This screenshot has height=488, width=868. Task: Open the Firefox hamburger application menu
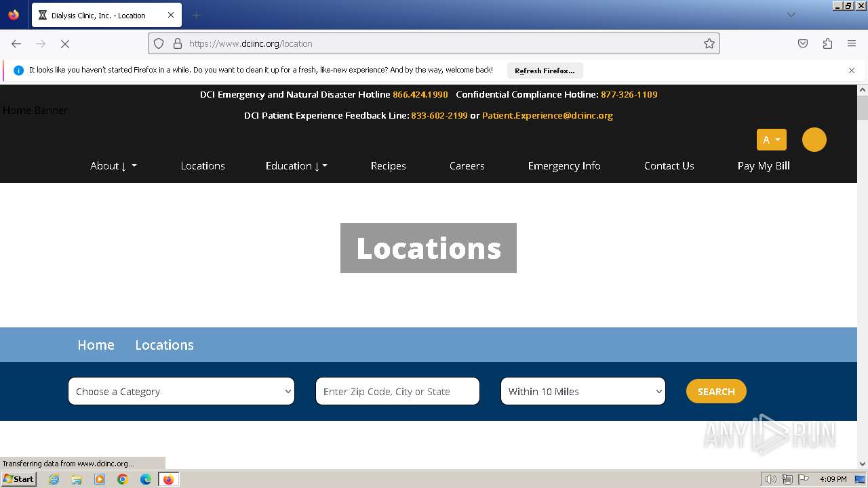coord(852,43)
